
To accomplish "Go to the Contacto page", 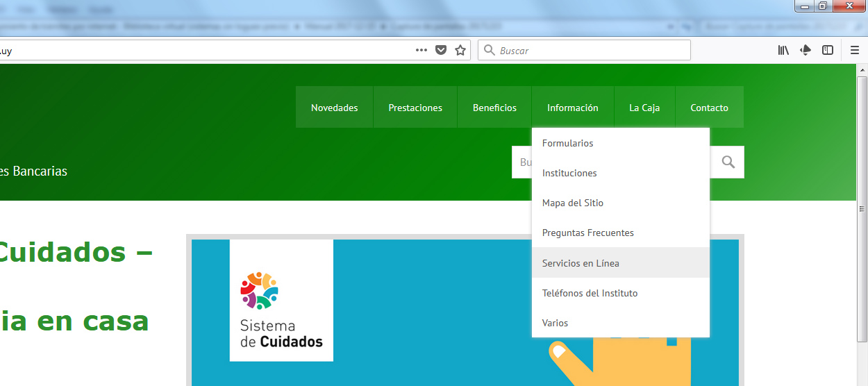I will click(x=709, y=108).
